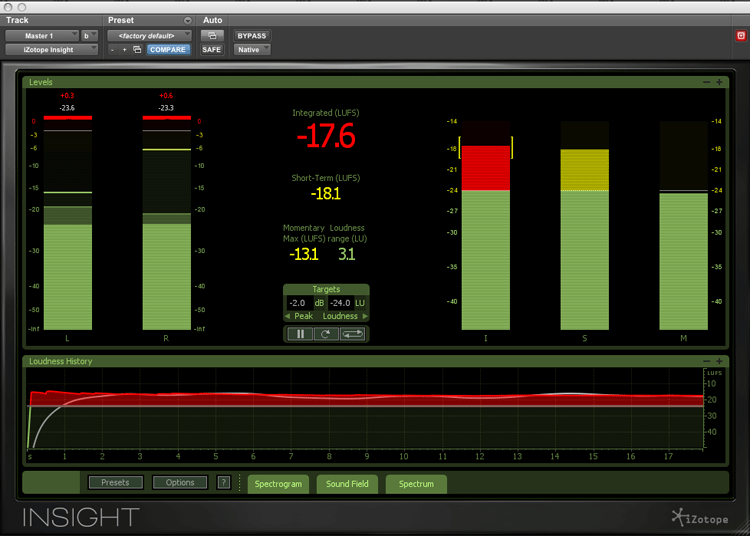Click the Momentary M loudness meter bar
Screen dimensions: 750x536
coord(684,225)
